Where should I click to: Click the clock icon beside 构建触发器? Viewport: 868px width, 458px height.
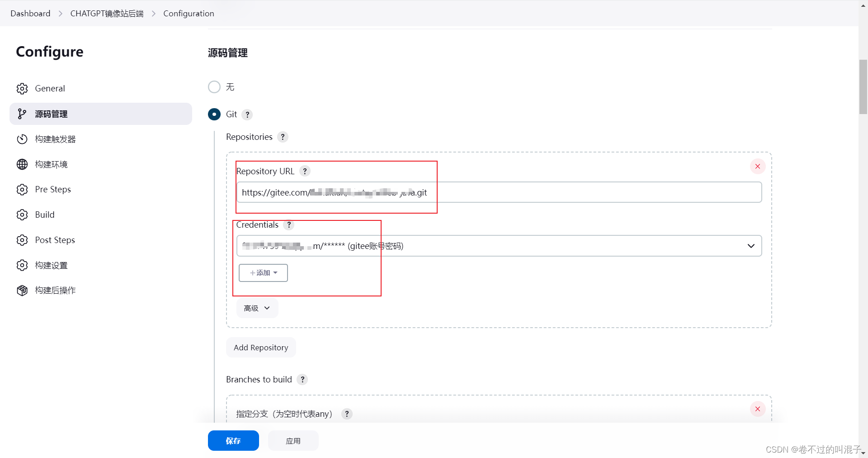(x=22, y=139)
